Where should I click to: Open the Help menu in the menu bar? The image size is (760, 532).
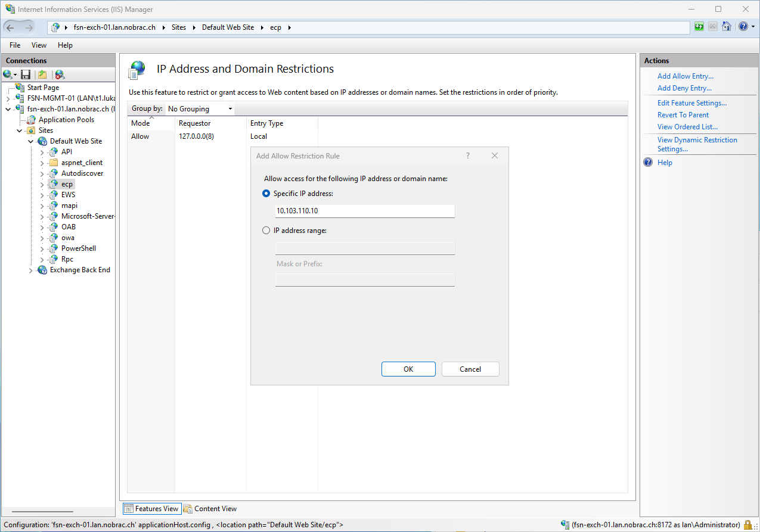pyautogui.click(x=65, y=45)
